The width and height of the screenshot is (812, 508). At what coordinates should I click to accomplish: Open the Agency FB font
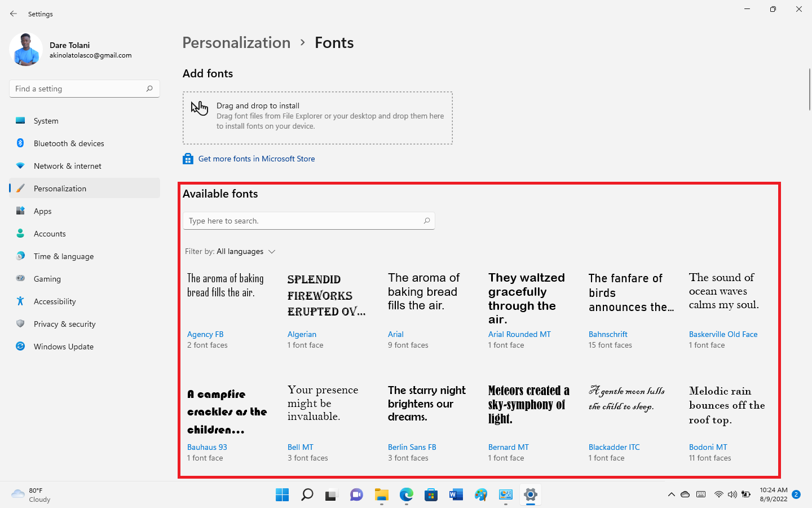pos(205,335)
